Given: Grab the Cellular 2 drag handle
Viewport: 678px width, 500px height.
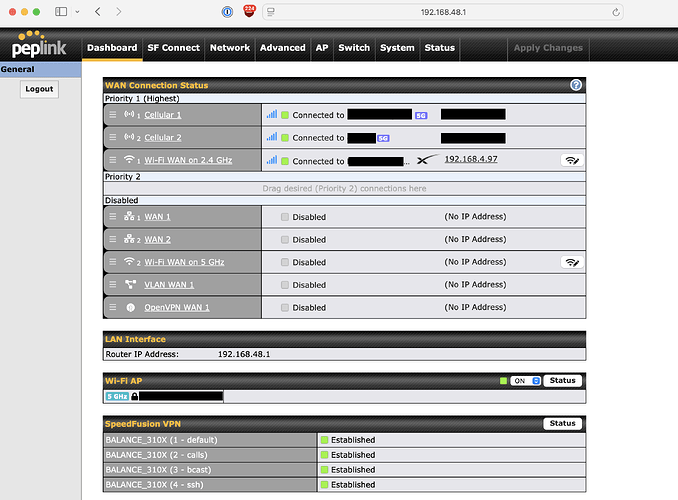Looking at the screenshot, I should [113, 137].
